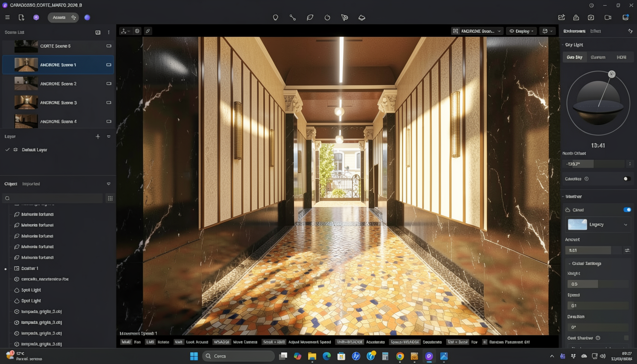This screenshot has width=637, height=364.
Task: Select ANDRONE Scene 3 thumbnail
Action: 26,102
